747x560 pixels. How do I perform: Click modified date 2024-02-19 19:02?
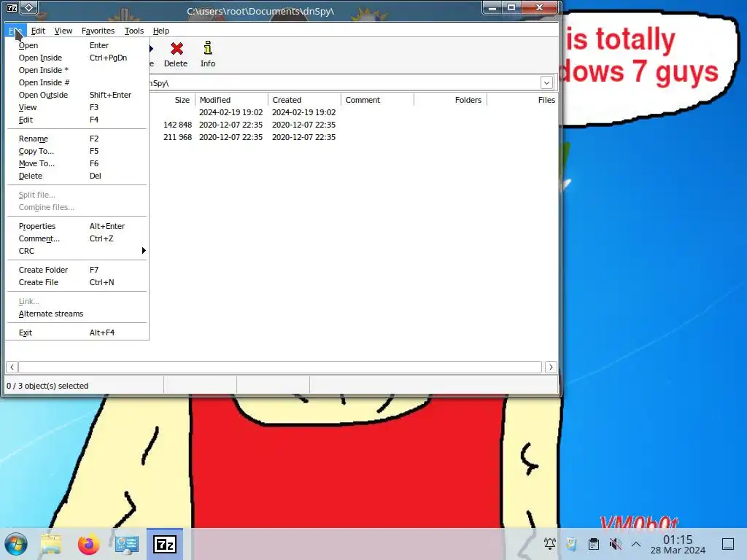[231, 112]
